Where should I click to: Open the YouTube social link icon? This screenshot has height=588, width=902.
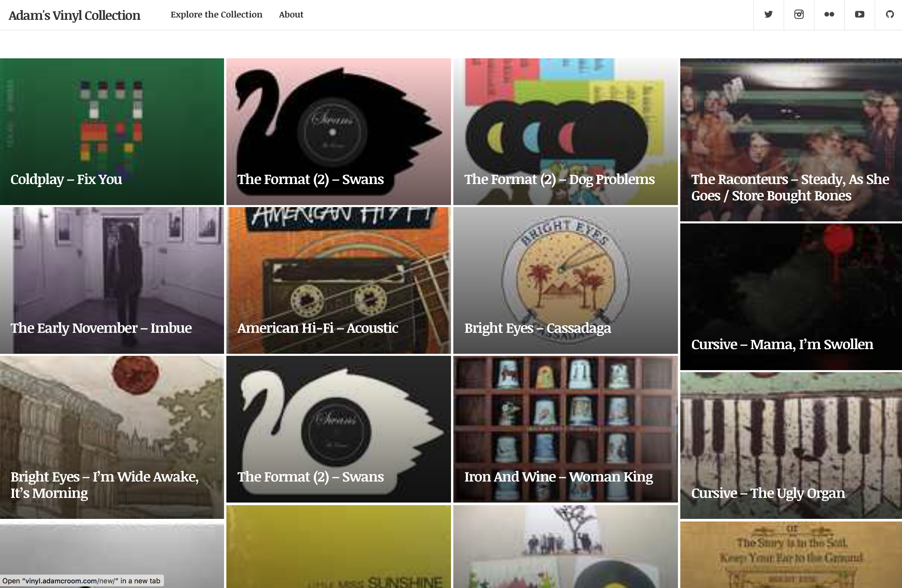[x=859, y=14]
